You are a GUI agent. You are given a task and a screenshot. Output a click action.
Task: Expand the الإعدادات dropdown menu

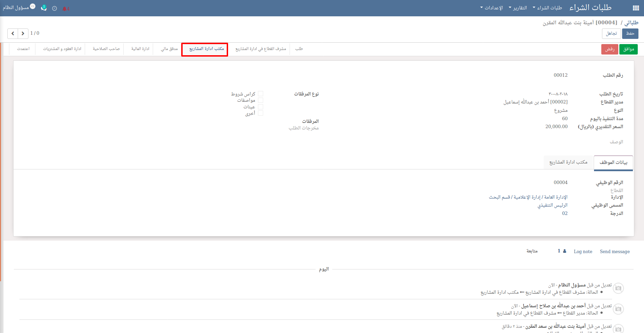pos(492,8)
